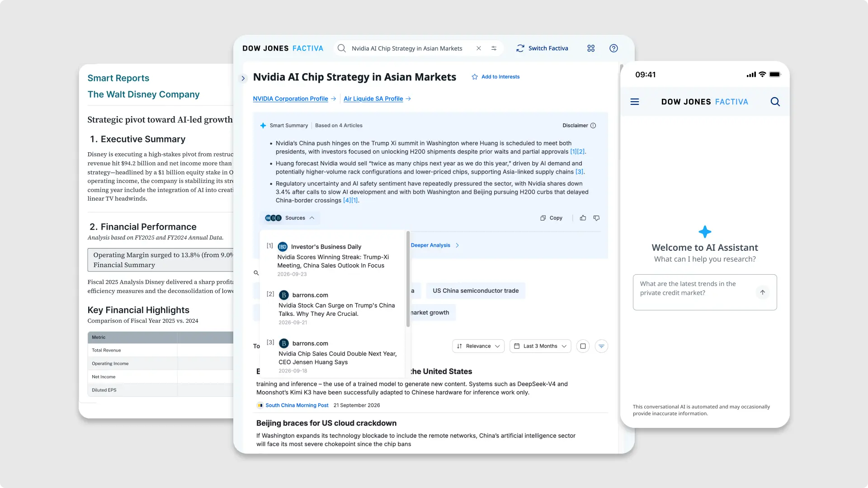Click the Sources publisher logos cluster
868x488 pixels.
coord(273,218)
